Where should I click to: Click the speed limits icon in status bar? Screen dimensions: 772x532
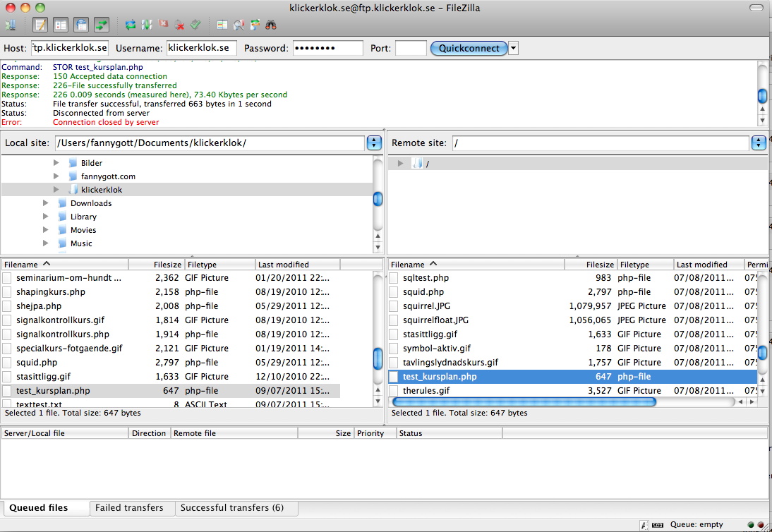click(x=658, y=525)
